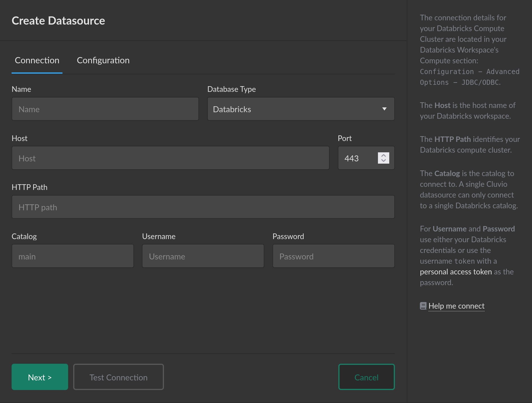
Task: Select the Connection tab
Action: click(37, 60)
